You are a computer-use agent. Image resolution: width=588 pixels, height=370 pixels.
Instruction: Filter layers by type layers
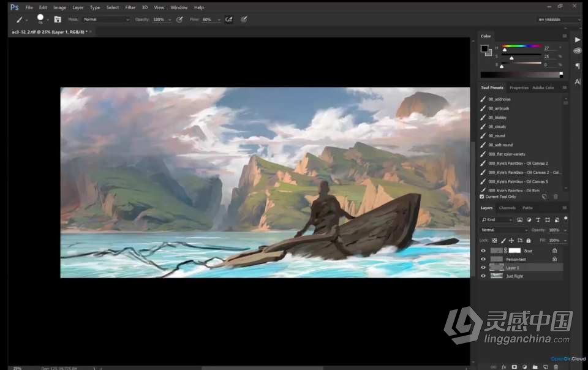click(538, 220)
